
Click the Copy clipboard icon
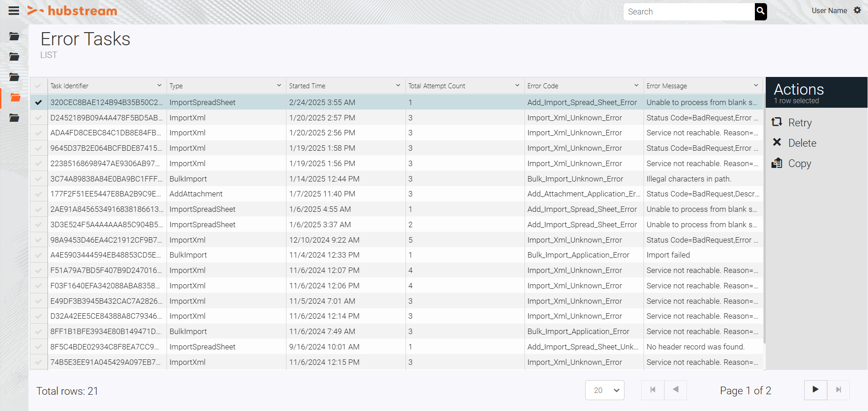(777, 163)
